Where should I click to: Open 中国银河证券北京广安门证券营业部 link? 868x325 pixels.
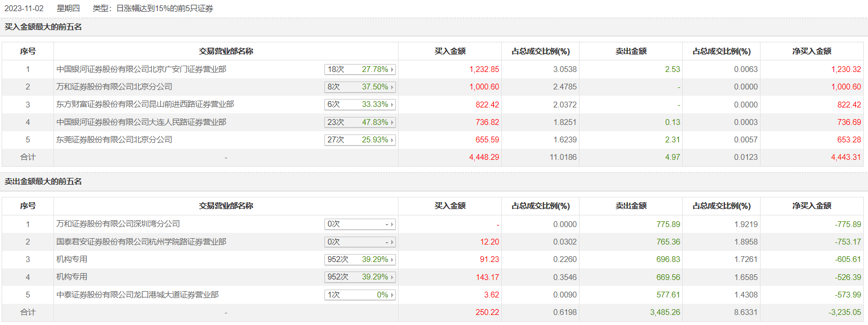pos(141,69)
